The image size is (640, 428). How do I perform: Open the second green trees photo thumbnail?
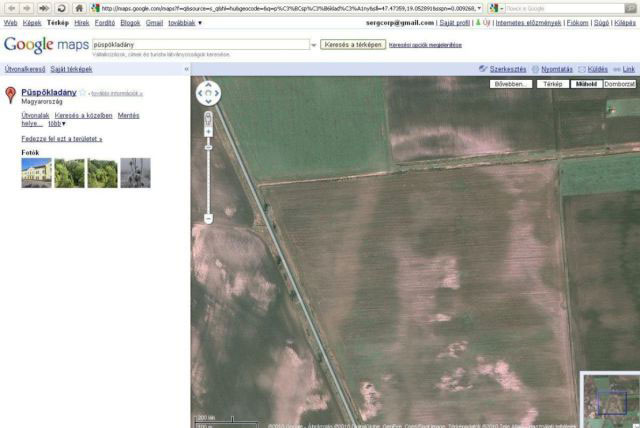pos(69,173)
